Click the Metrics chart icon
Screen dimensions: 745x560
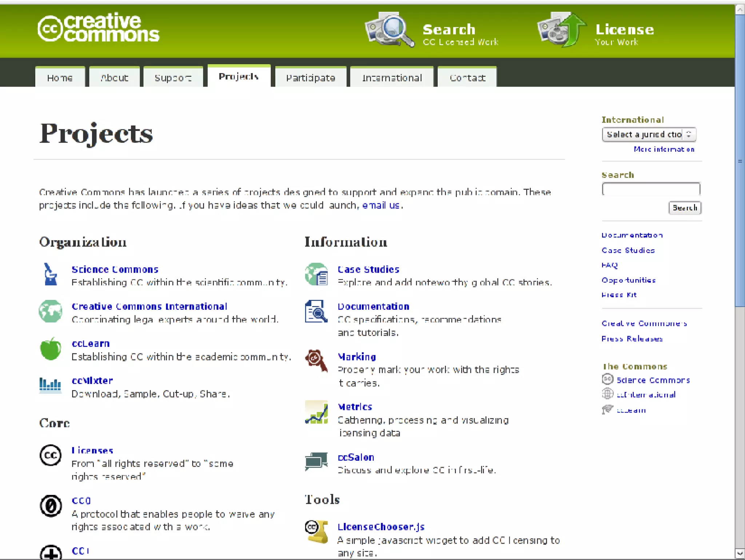[x=316, y=412]
